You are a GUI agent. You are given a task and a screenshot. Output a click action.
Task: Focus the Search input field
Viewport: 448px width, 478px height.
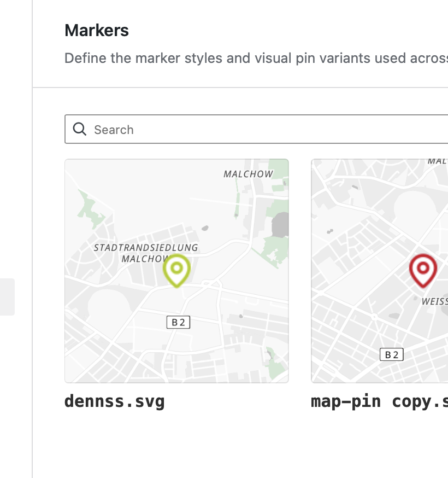coord(262,130)
